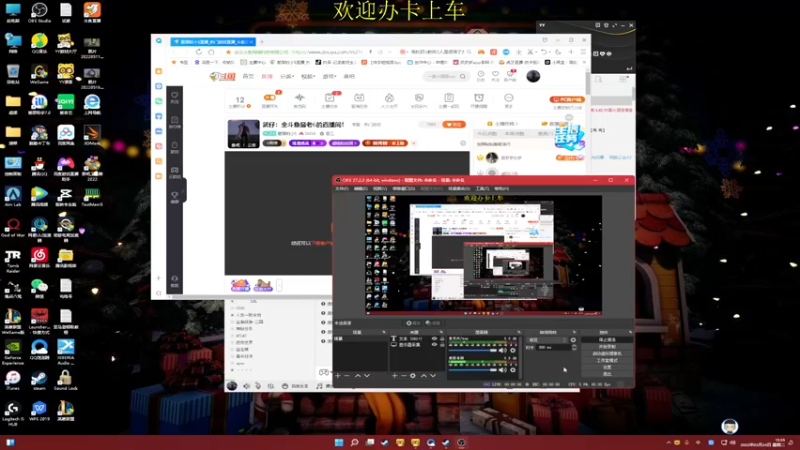Open OBS 设置 settings button
This screenshot has height=450, width=800.
(x=607, y=367)
